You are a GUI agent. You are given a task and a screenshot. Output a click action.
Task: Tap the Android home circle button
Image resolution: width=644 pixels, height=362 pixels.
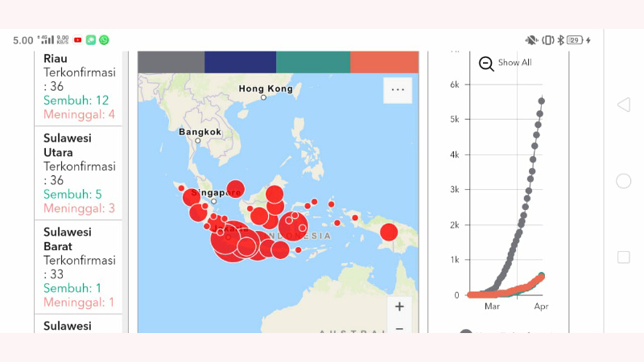click(623, 181)
